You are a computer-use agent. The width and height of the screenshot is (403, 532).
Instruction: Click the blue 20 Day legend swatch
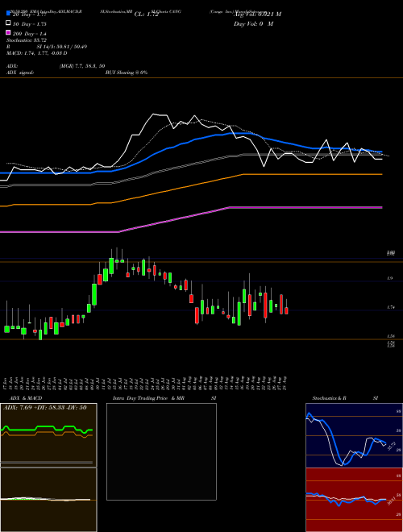(x=8, y=13)
